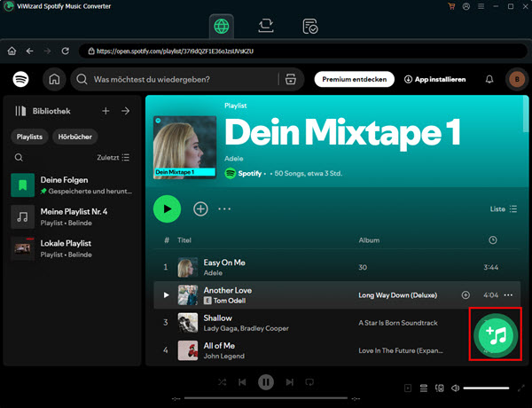Click green add music converter button

click(496, 335)
